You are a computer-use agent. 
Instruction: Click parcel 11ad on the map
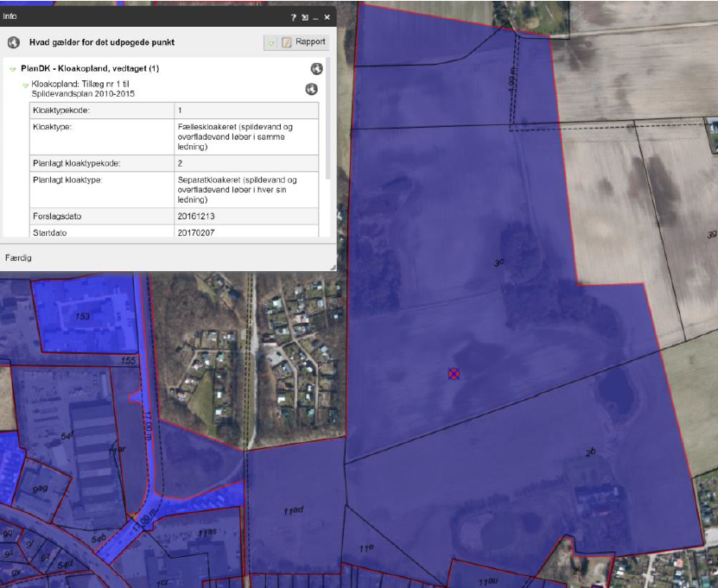point(292,511)
